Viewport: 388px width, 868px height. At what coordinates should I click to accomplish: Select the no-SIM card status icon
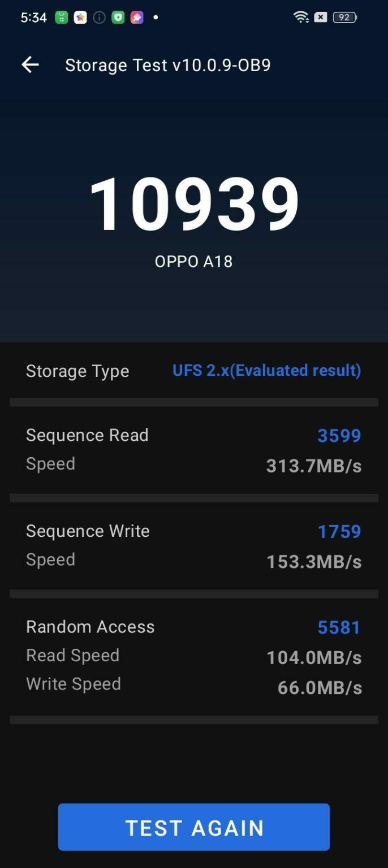point(320,17)
